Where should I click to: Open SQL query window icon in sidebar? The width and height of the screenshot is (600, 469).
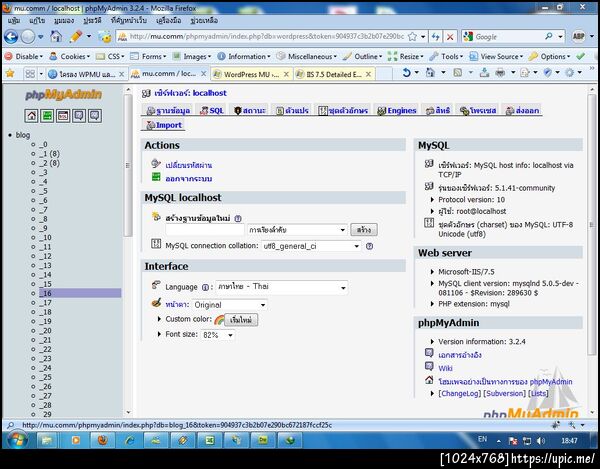tap(63, 116)
